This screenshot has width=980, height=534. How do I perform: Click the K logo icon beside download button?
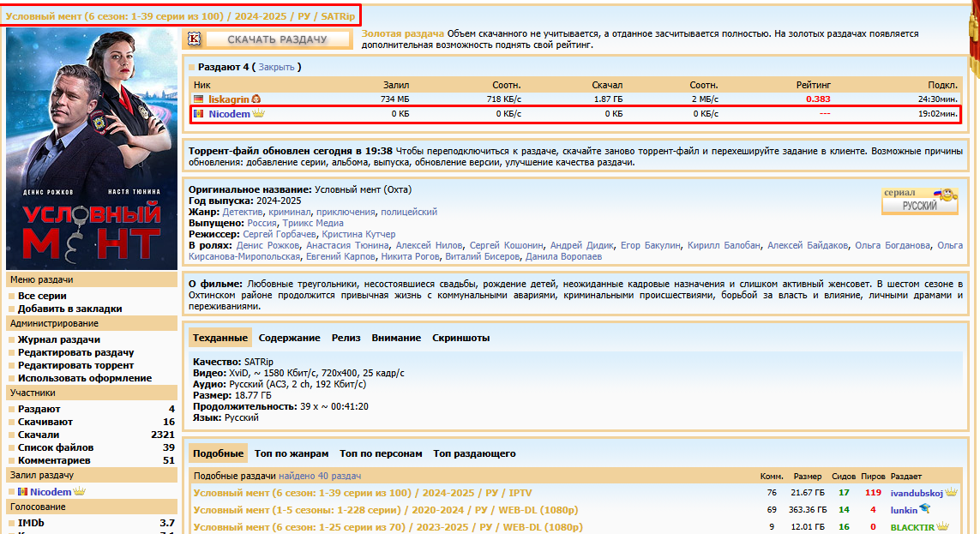[195, 39]
